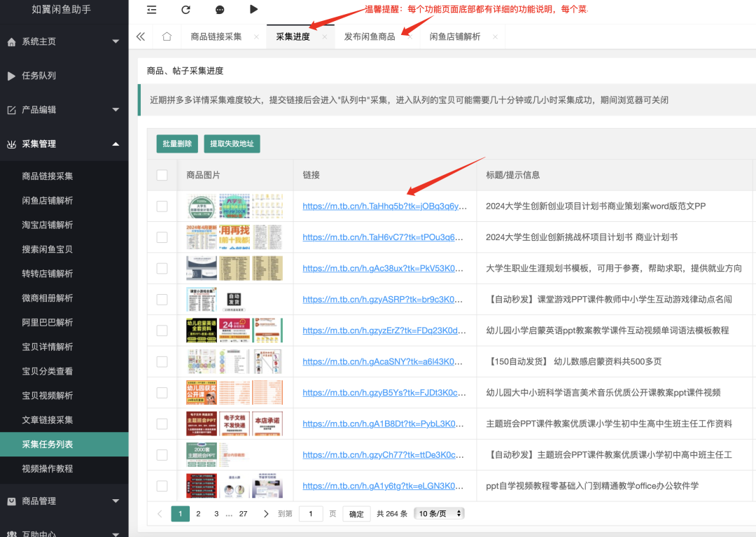Open the message bubble icon in the toolbar
Viewport: 756px width, 537px height.
pyautogui.click(x=219, y=10)
